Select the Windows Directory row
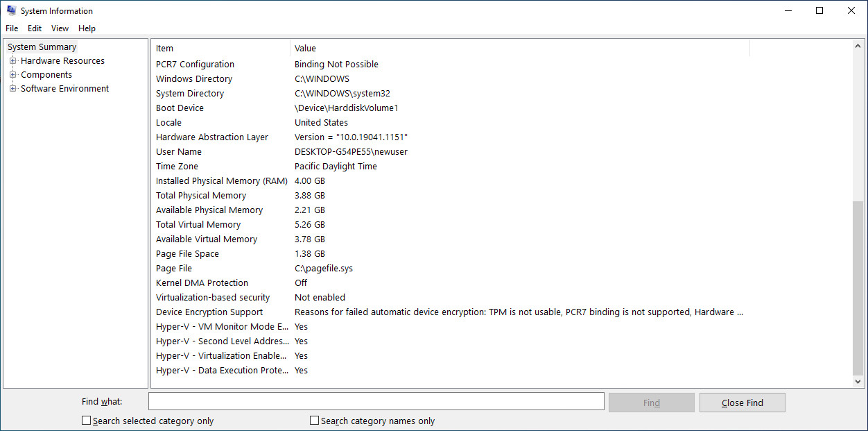Screen dimensions: 868x431 pyautogui.click(x=451, y=79)
